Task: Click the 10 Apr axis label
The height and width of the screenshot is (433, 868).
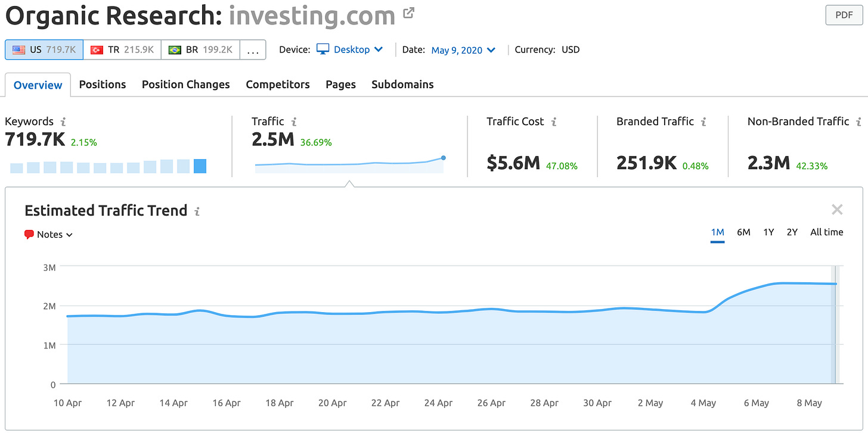Action: pos(67,403)
